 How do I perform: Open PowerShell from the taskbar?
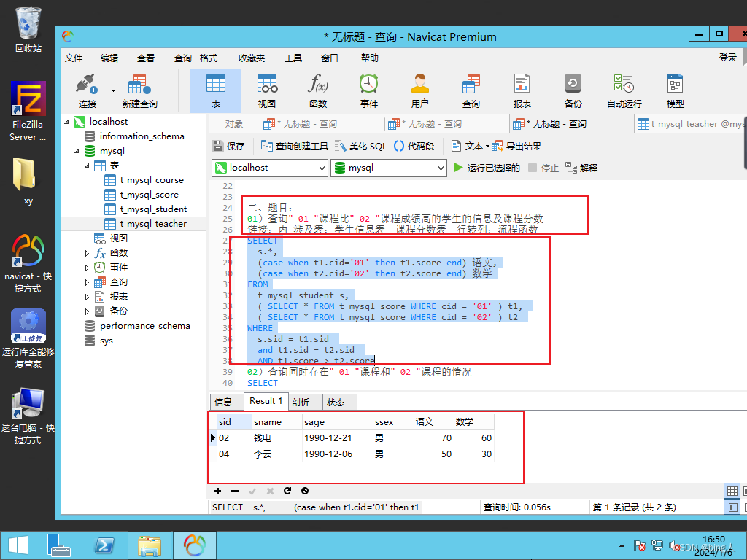pyautogui.click(x=104, y=545)
